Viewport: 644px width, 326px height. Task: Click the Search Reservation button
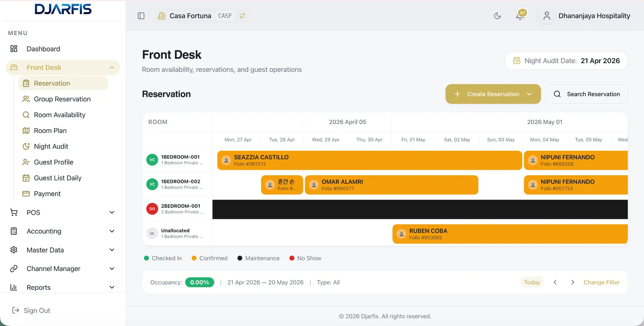click(x=586, y=94)
